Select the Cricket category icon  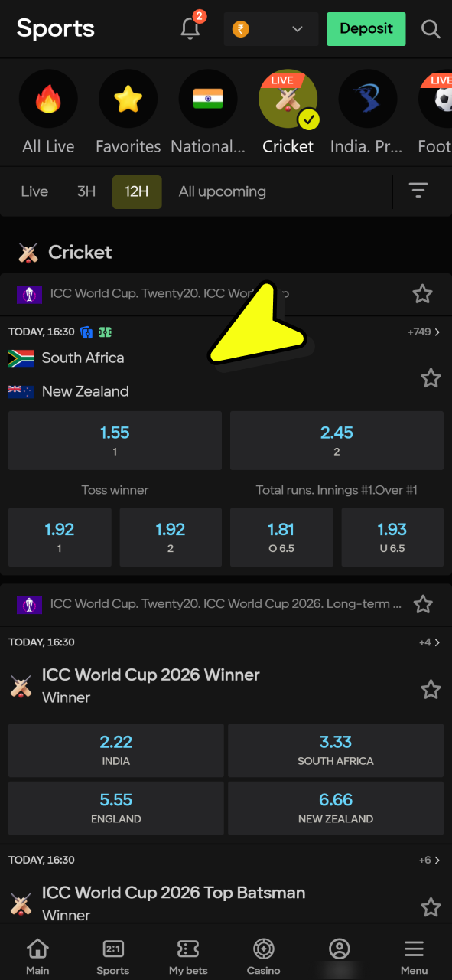[288, 98]
